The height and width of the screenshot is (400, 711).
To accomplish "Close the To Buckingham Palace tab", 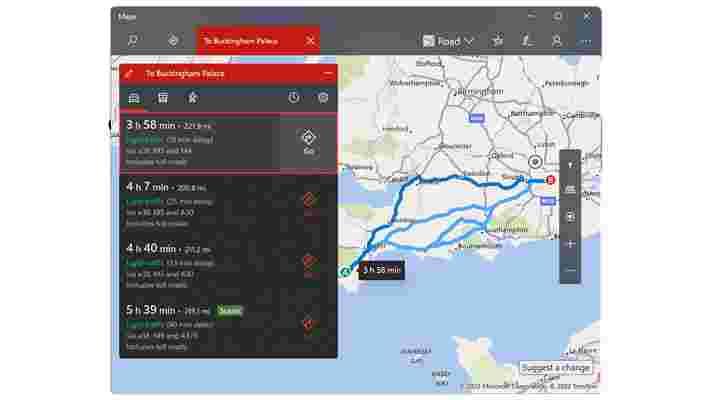I will click(311, 41).
